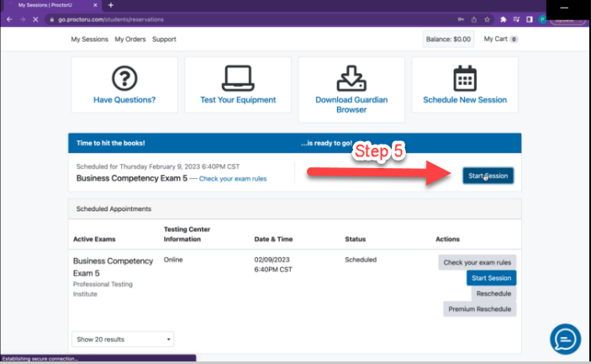Open the saved passwords key icon
Screen dimensions: 591x364
click(x=461, y=19)
